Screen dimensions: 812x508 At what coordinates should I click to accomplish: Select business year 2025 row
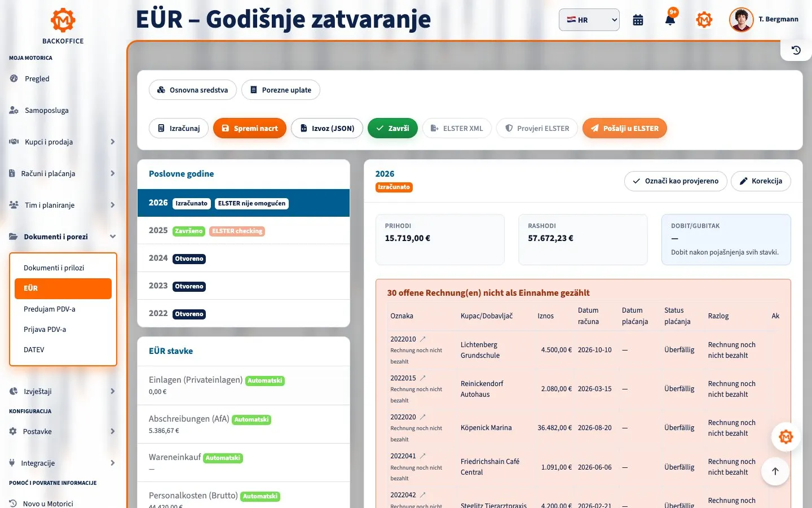pos(244,230)
